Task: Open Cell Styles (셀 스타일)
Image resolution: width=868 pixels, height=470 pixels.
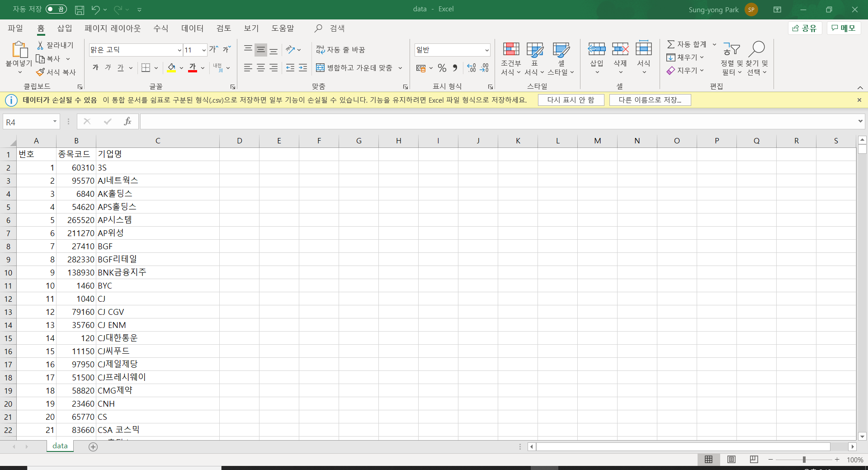Action: pyautogui.click(x=561, y=59)
